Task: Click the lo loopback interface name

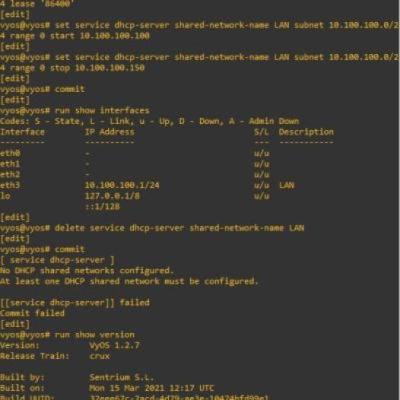Action: (5, 196)
